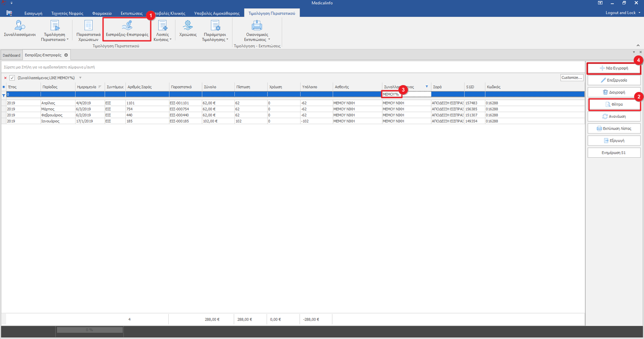This screenshot has width=644, height=339.
Task: Click the Επεξεργασία edit button
Action: (x=614, y=80)
